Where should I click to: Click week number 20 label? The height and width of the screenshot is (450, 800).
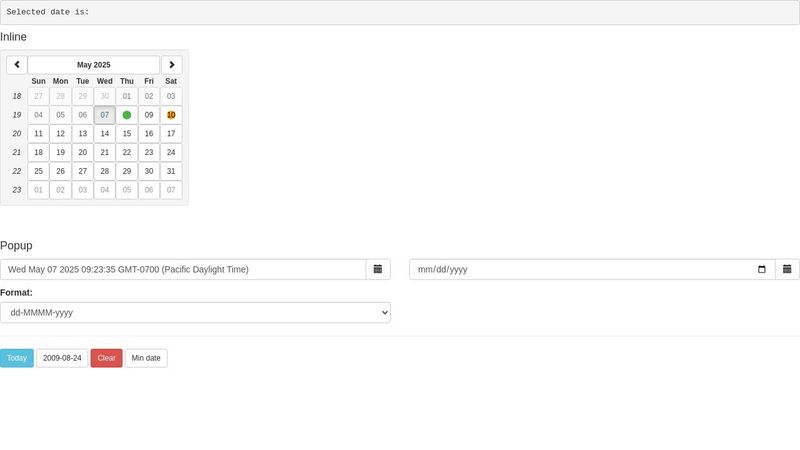click(x=17, y=134)
